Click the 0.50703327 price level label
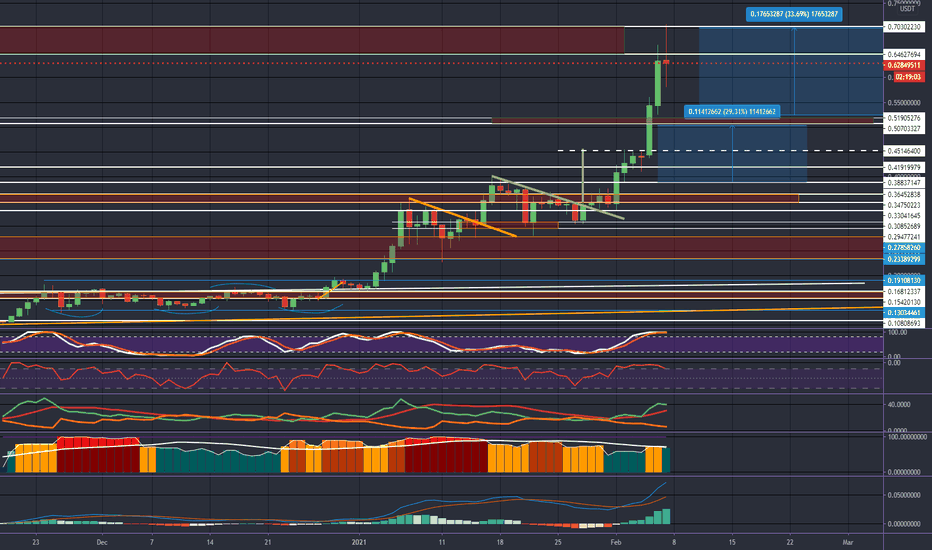 [x=904, y=128]
